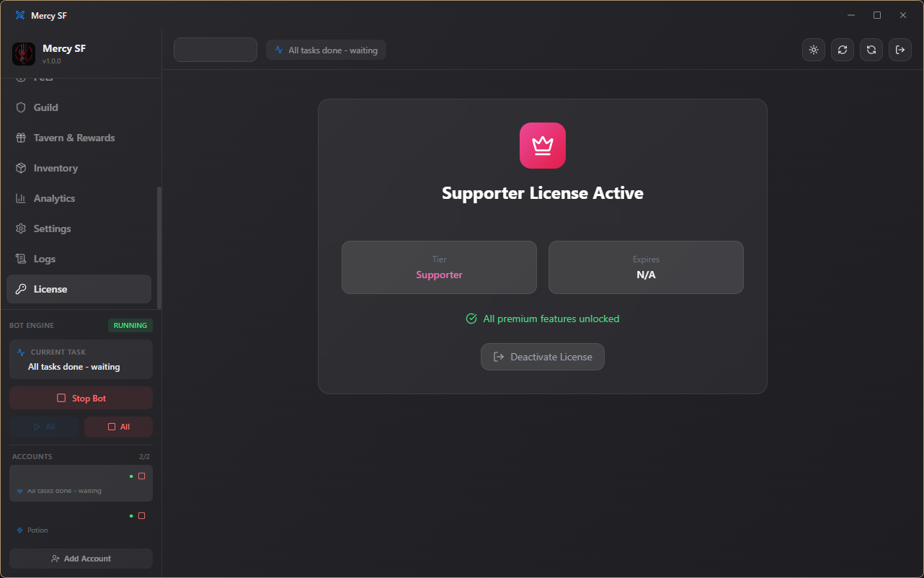Open the Settings menu item
This screenshot has width=924, height=578.
79,228
